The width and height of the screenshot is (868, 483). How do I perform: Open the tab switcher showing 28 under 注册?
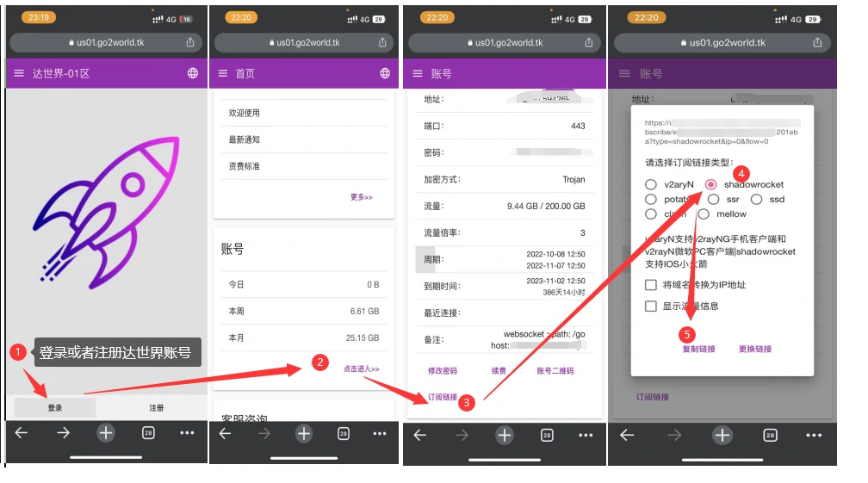click(x=147, y=434)
